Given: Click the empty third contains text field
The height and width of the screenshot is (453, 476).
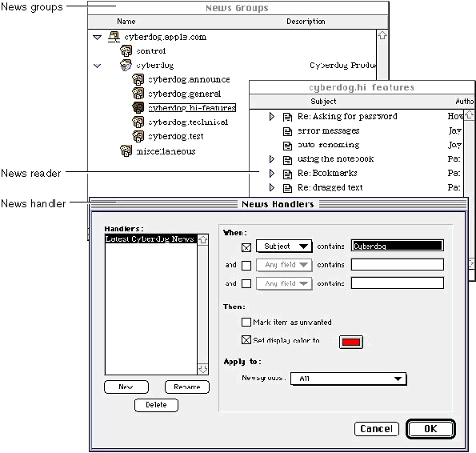Looking at the screenshot, I should pyautogui.click(x=397, y=283).
